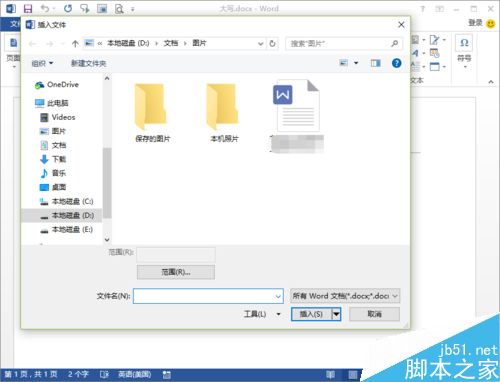The width and height of the screenshot is (500, 382).
Task: Open the 工具(L) tools menu
Action: [262, 314]
